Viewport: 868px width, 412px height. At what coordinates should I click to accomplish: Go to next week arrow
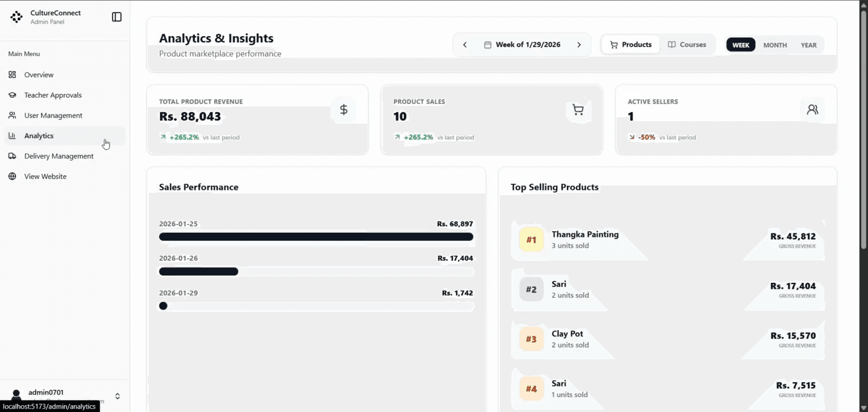pos(579,45)
